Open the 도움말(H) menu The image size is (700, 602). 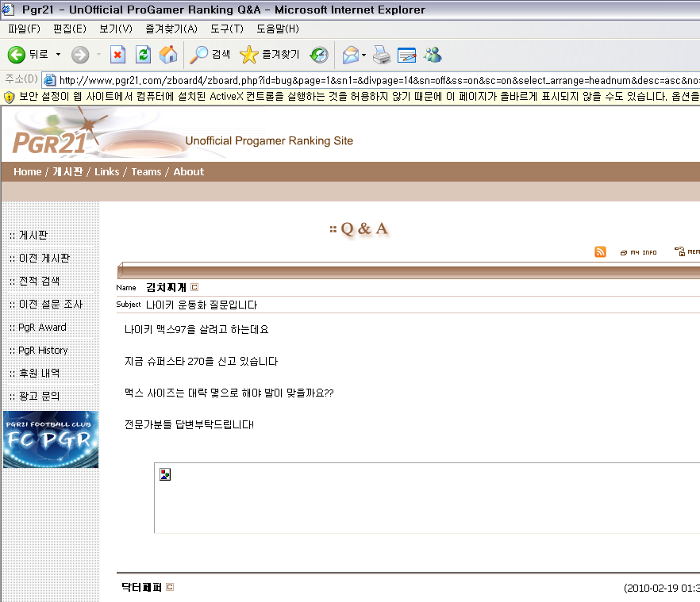tap(277, 29)
